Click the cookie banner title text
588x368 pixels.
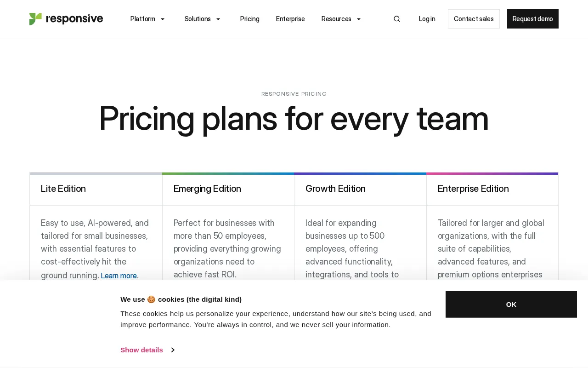[x=181, y=299]
